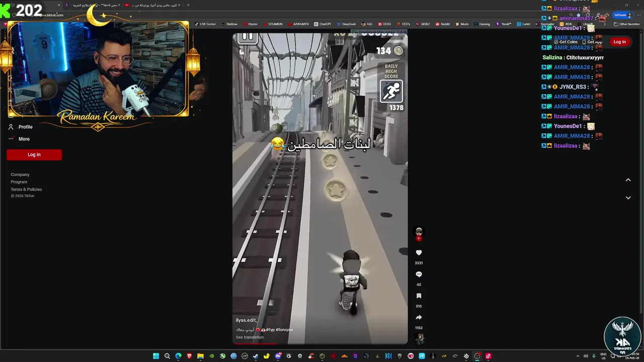The width and height of the screenshot is (644, 362).
Task: Expand the Program footer section
Action: 19,182
